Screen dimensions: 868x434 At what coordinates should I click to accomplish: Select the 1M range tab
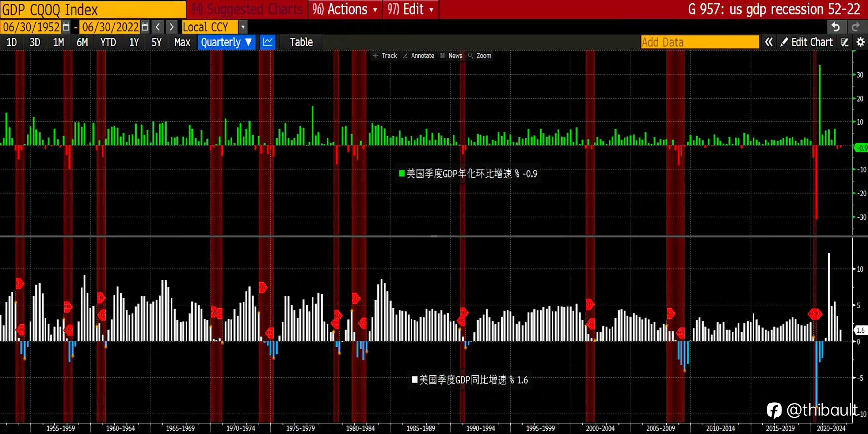coord(59,42)
